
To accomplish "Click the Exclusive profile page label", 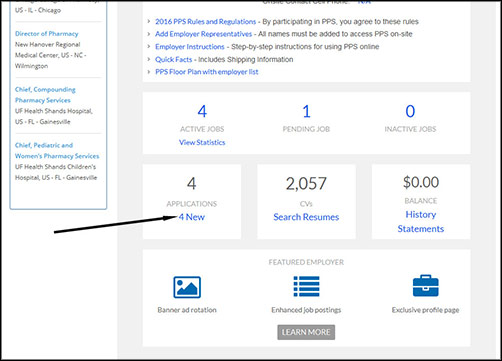I will (425, 310).
